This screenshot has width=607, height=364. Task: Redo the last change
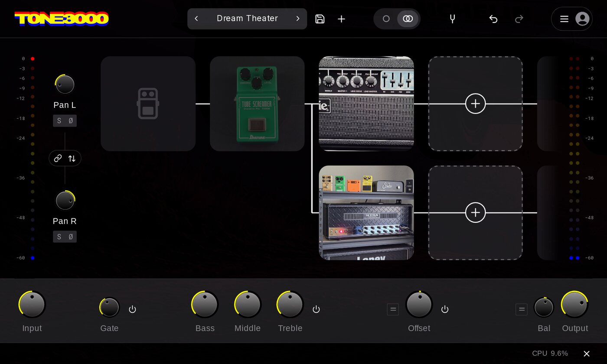(519, 19)
